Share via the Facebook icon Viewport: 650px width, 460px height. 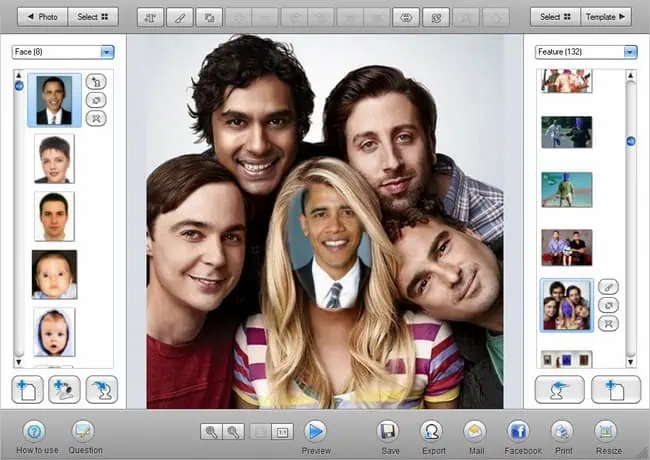coord(519,431)
